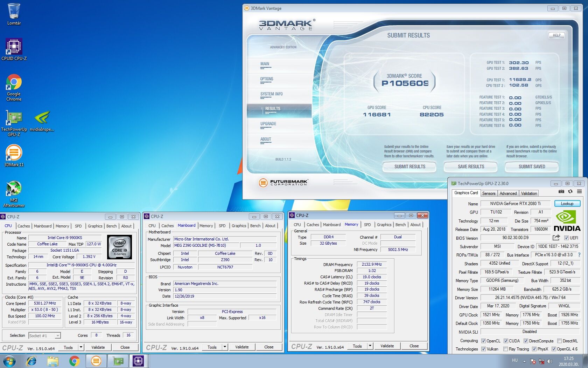This screenshot has width=588, height=368.
Task: Switch to GPU-Z via its taskbar icon
Action: coord(118,361)
